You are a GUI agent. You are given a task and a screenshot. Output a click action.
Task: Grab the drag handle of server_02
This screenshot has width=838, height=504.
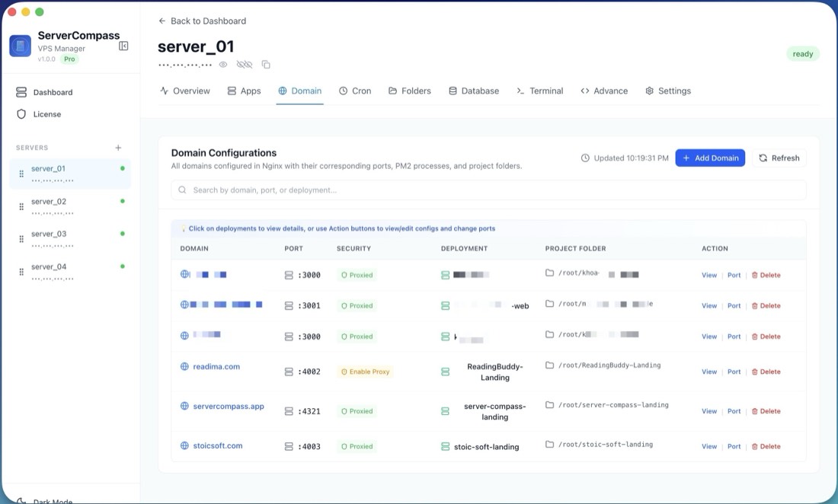pos(21,206)
